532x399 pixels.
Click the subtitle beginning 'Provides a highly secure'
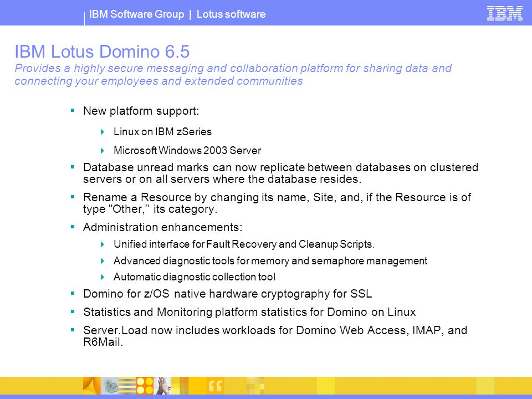click(x=233, y=68)
